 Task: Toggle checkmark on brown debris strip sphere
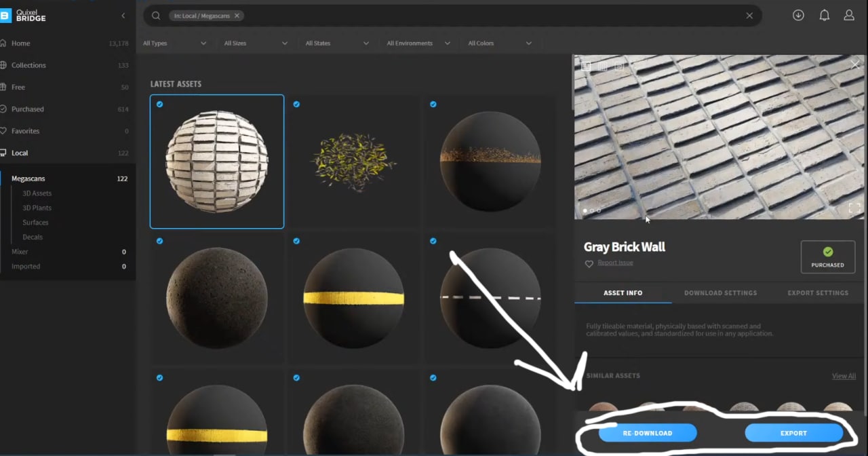coord(433,104)
